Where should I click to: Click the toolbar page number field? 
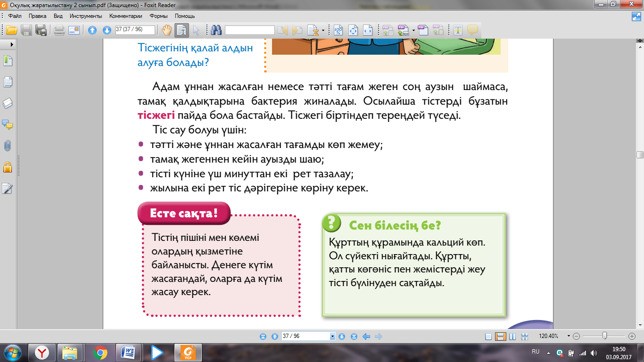click(x=135, y=30)
